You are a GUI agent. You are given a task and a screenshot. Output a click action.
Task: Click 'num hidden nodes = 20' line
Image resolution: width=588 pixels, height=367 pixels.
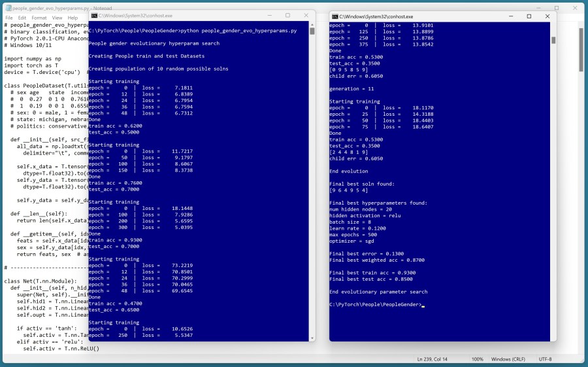pos(361,209)
